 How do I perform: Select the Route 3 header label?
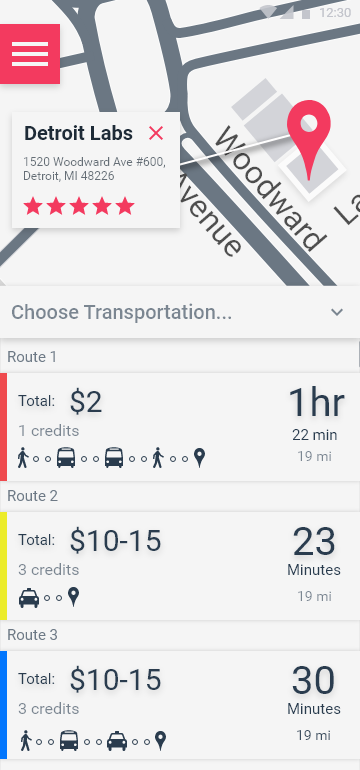coord(32,635)
